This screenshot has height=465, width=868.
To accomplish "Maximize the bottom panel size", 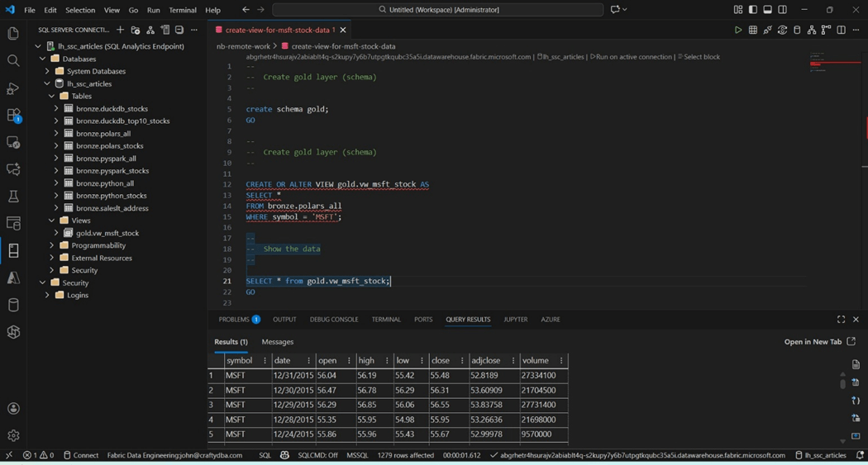I will tap(841, 320).
